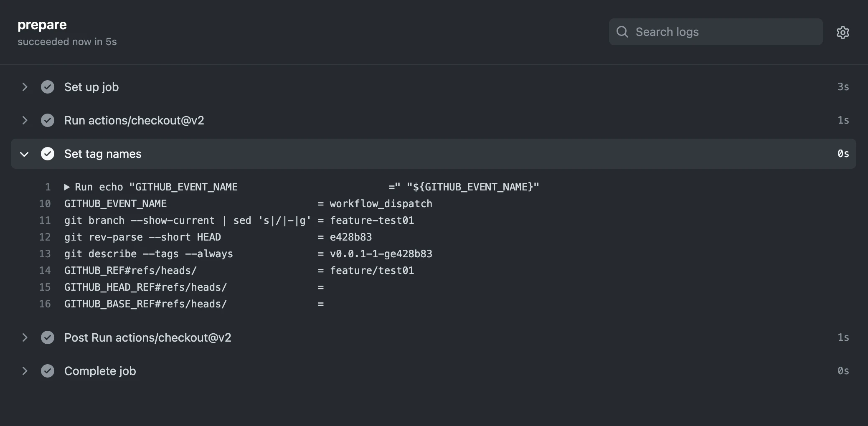This screenshot has width=868, height=426.
Task: Click the feature-test01 value text
Action: [x=372, y=221]
